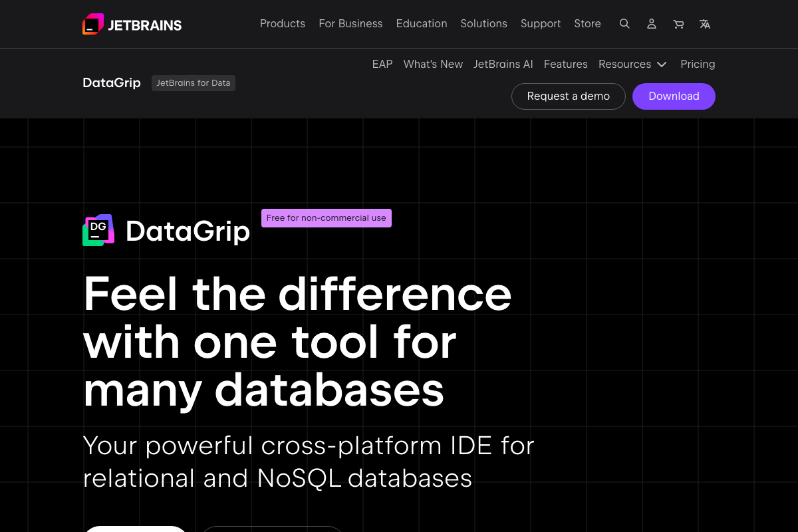
Task: Click the DataGrip title in the subheader
Action: 112,83
